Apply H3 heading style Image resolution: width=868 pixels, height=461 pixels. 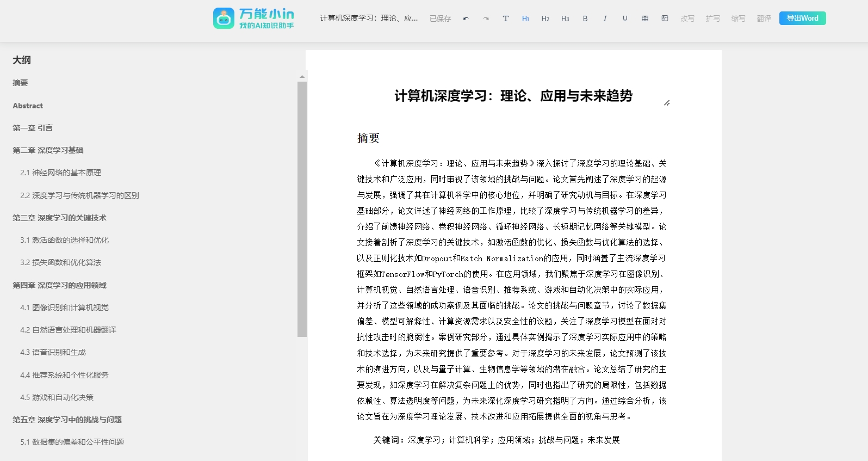(x=566, y=19)
